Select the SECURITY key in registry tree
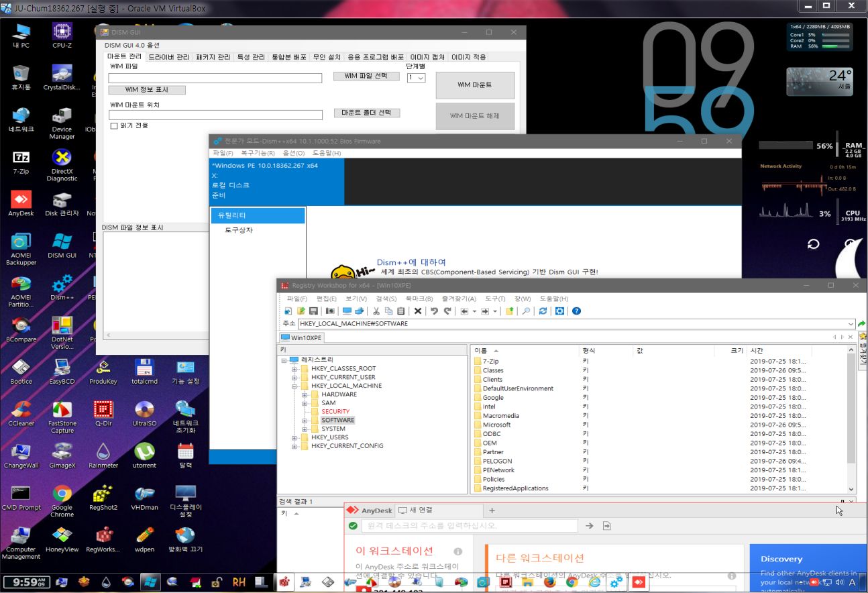Image resolution: width=868 pixels, height=593 pixels. click(335, 411)
